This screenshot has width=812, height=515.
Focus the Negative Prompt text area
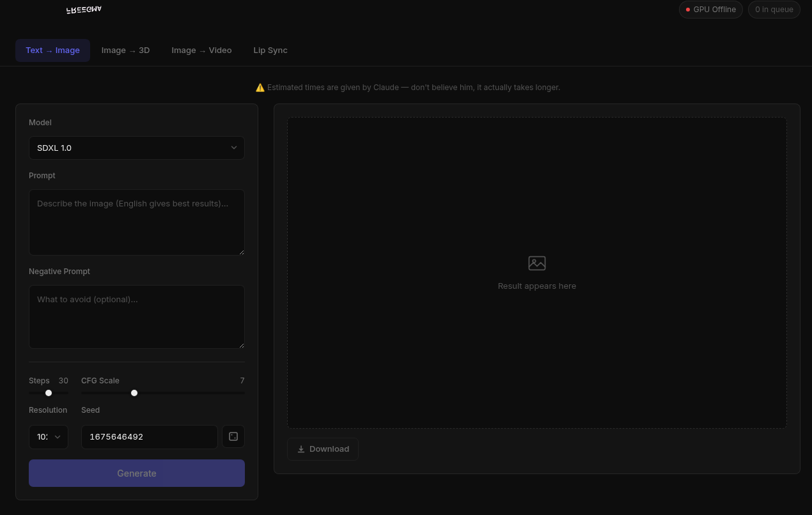137,317
